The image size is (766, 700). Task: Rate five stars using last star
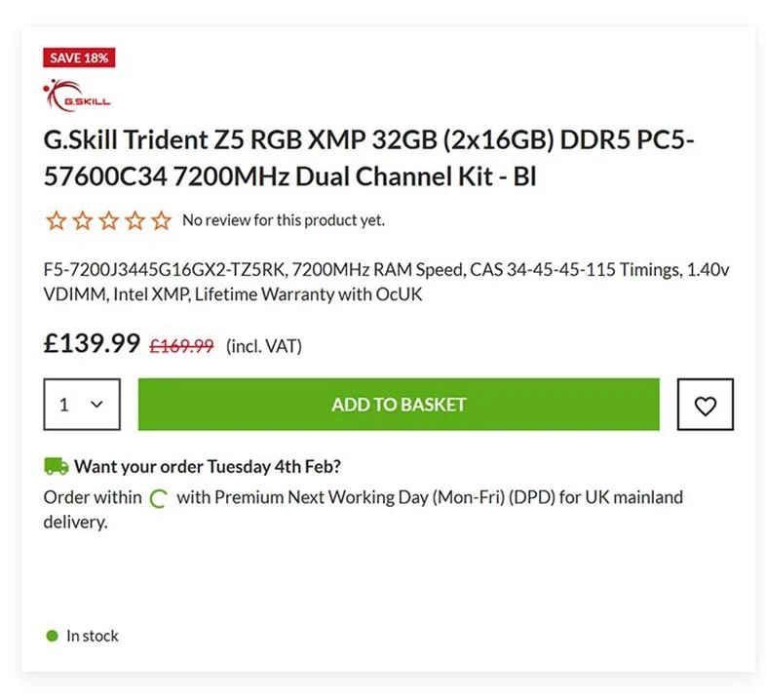click(161, 220)
